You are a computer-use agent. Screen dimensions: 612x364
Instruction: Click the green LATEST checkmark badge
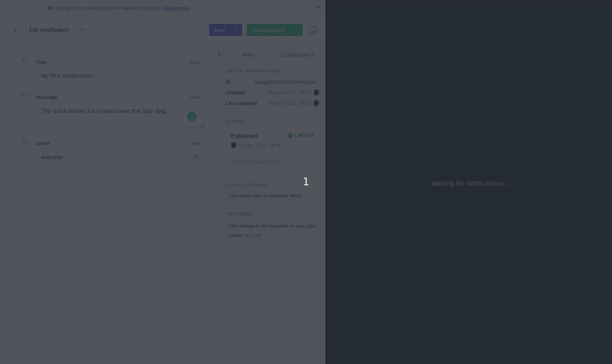(290, 135)
